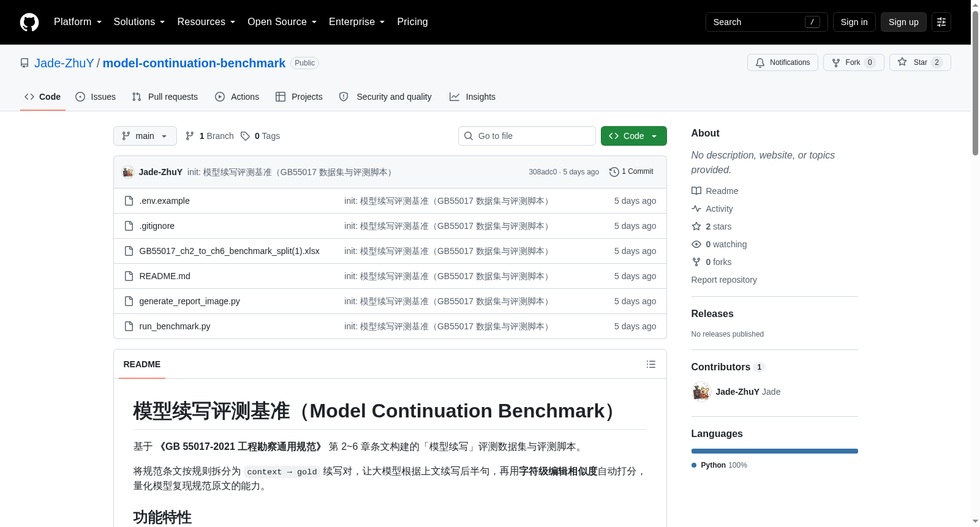Click Jade-ZhuY username in commit bar

tap(160, 172)
